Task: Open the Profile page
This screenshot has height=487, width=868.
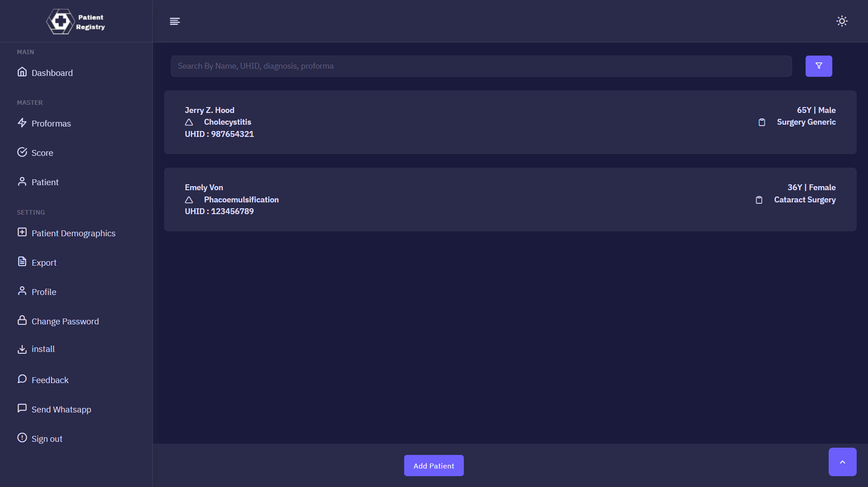Action: tap(43, 292)
